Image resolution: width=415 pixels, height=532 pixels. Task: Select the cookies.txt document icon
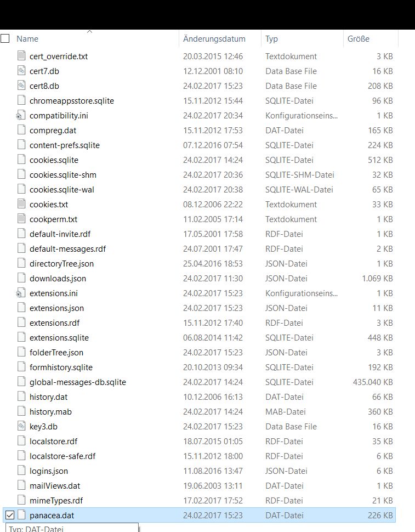click(21, 204)
